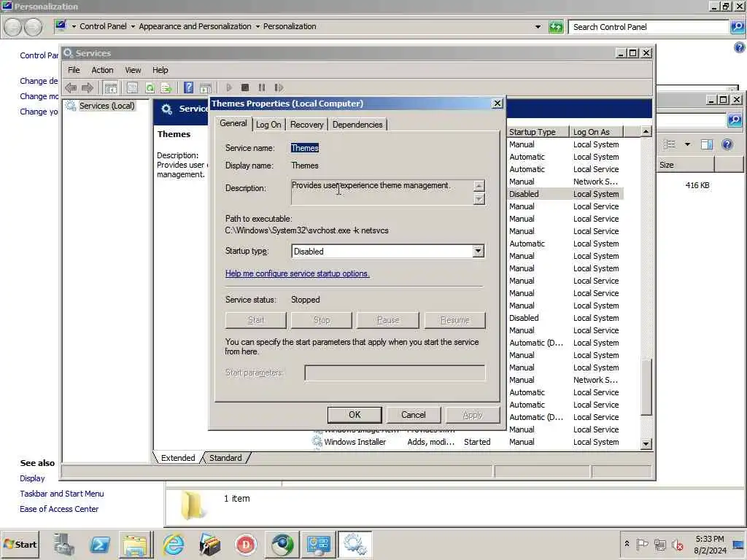The width and height of the screenshot is (747, 560).
Task: Open the Startup type dropdown
Action: tap(479, 251)
